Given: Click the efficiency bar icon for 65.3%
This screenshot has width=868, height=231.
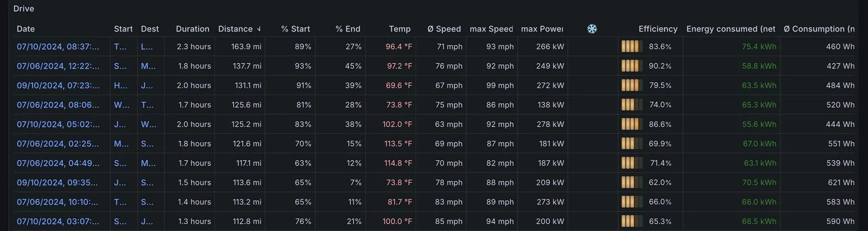Looking at the screenshot, I should click(632, 221).
